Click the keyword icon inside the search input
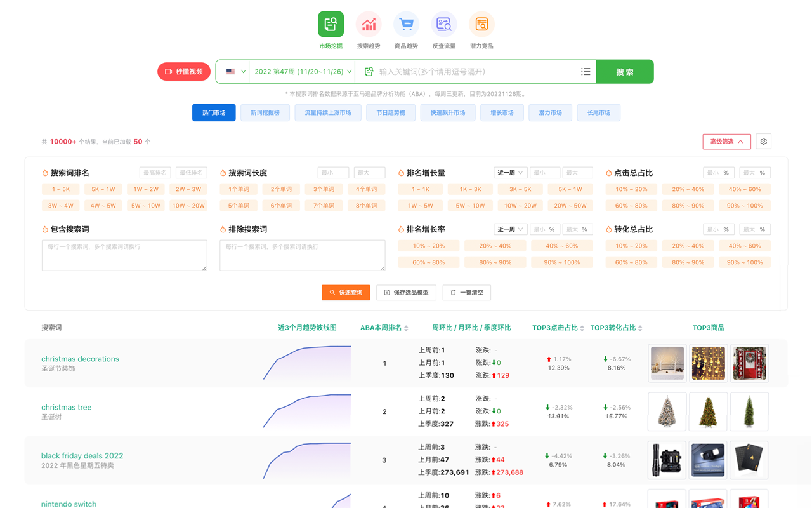Image resolution: width=812 pixels, height=508 pixels. click(369, 71)
